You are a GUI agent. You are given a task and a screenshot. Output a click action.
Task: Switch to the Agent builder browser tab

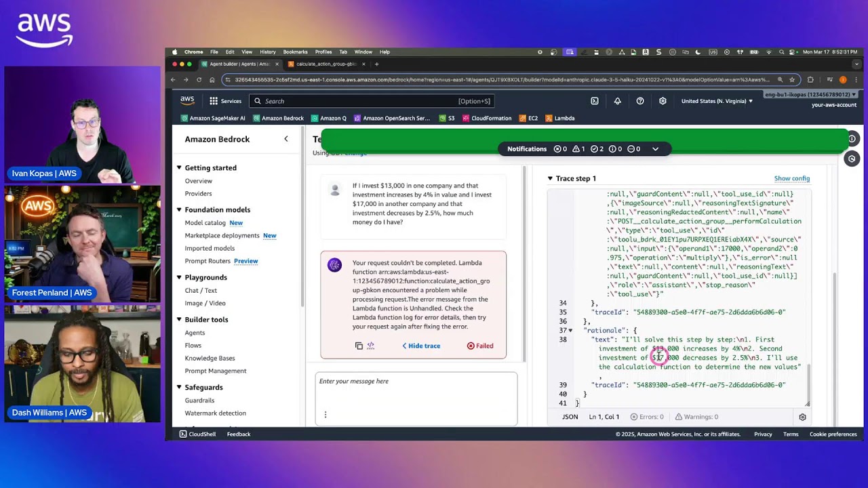pyautogui.click(x=239, y=64)
